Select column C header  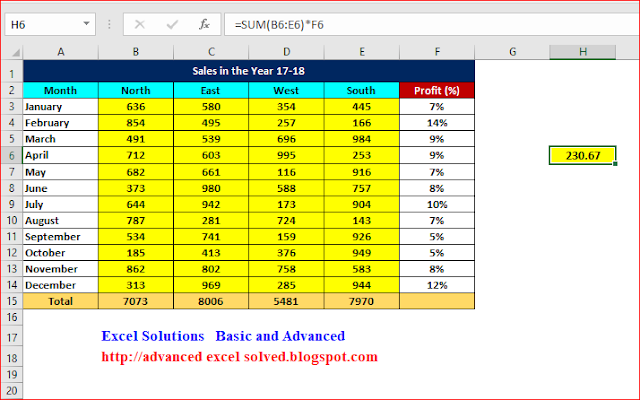tap(211, 52)
